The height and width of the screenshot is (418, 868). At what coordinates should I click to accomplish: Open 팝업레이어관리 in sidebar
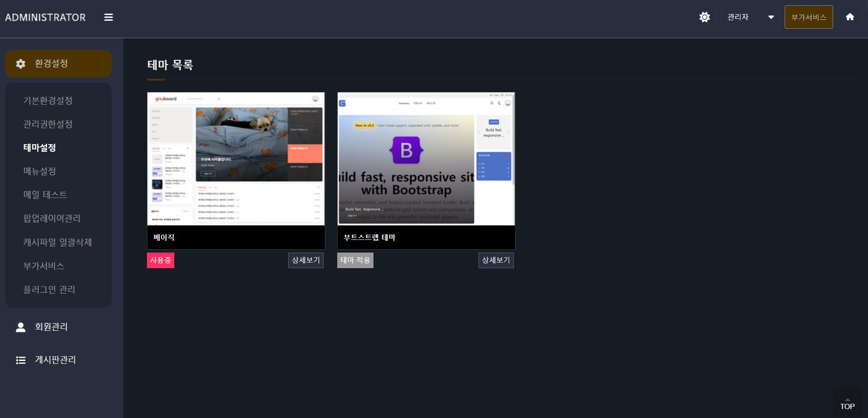(x=52, y=218)
